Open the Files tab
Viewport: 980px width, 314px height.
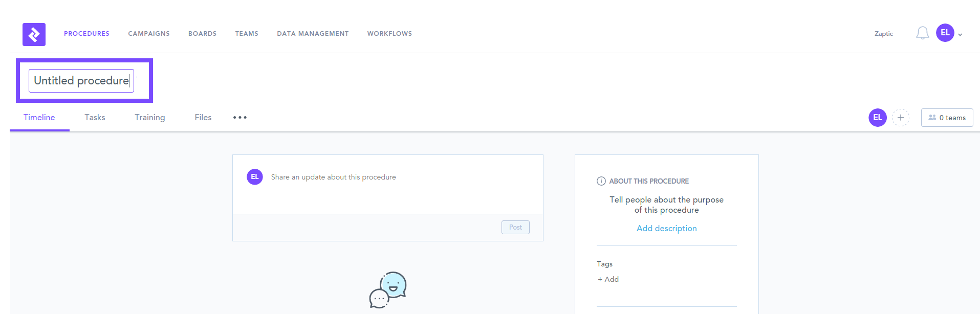[203, 118]
